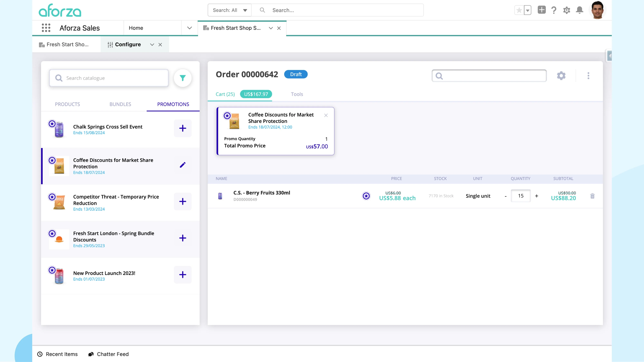Open Recent Items in utility bar
Screen dimensions: 644x362
coord(57,354)
